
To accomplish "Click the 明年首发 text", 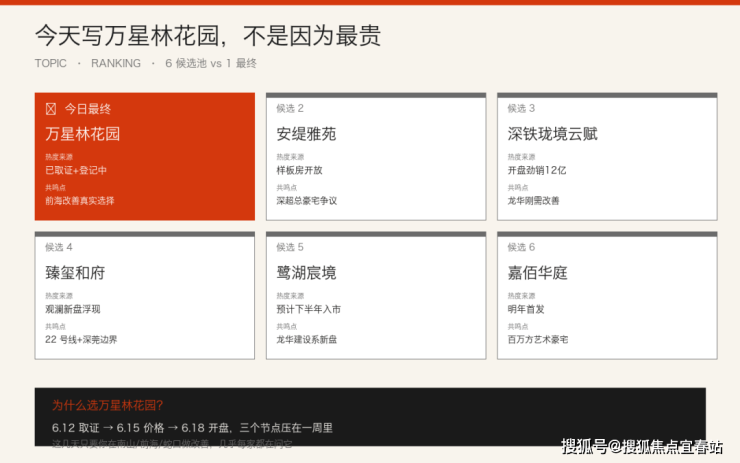I will pos(526,309).
